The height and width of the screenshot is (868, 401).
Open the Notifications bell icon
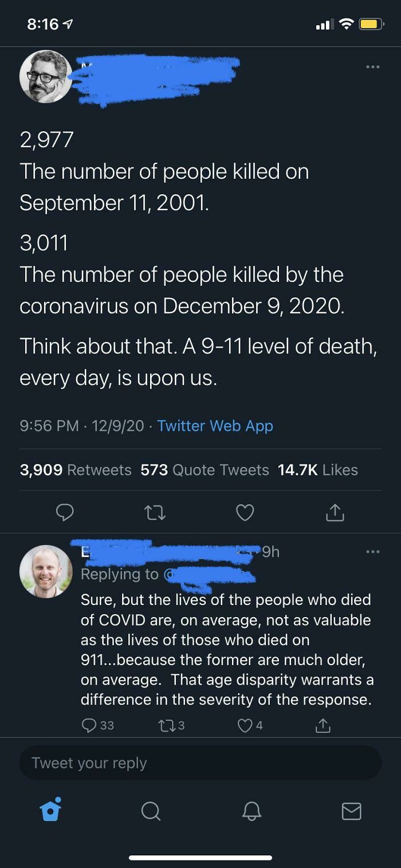point(251,810)
